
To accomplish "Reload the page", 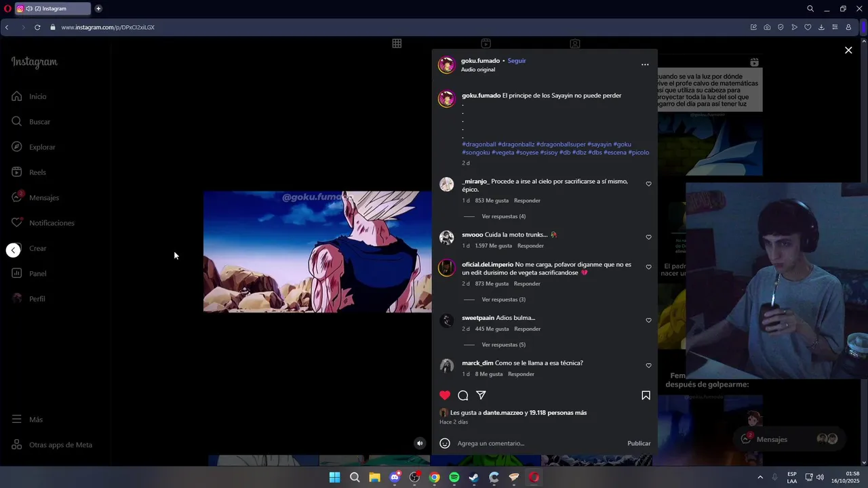I will pyautogui.click(x=37, y=27).
